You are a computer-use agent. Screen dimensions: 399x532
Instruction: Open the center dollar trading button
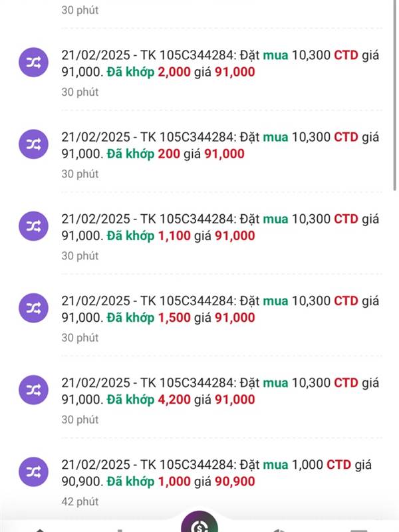click(199, 523)
